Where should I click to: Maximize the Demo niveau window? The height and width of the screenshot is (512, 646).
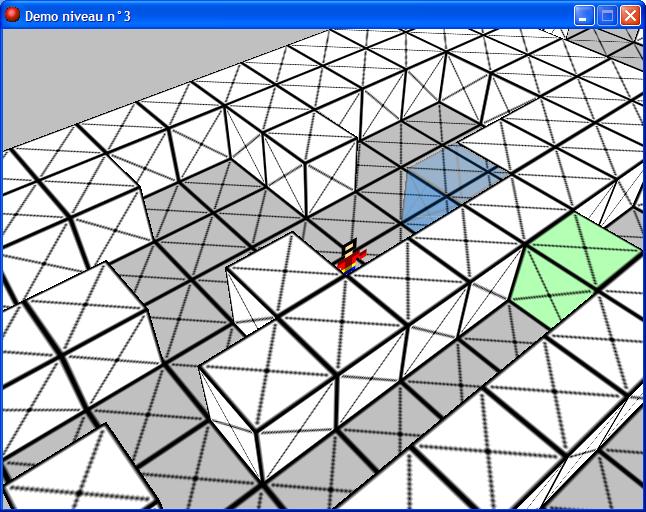(x=607, y=16)
